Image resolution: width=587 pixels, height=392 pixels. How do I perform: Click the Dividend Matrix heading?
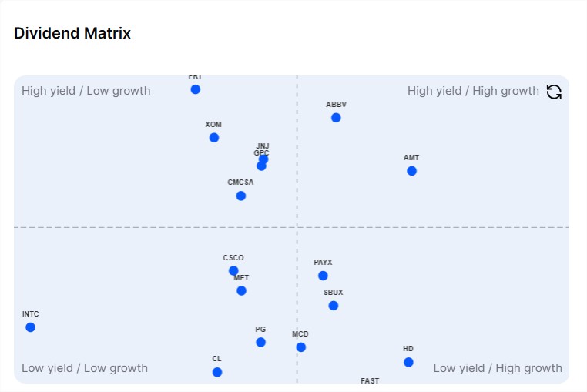72,33
